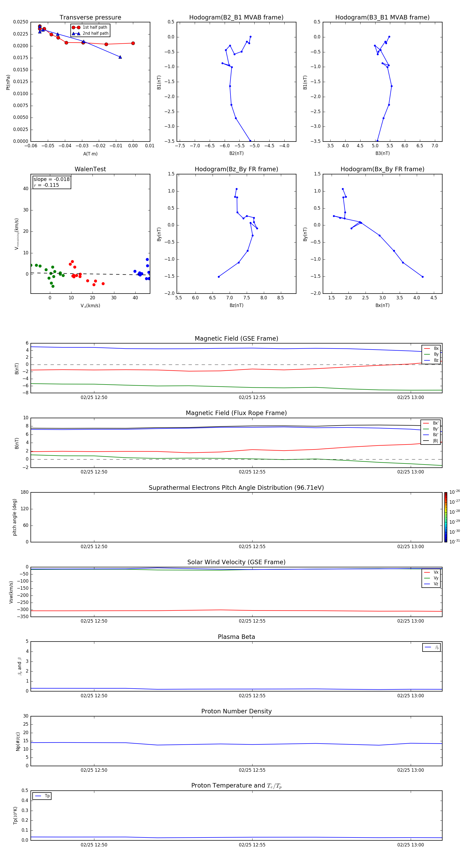Select the βp legend entry in Plasma Beta plot
473x868 pixels.
coord(431,647)
